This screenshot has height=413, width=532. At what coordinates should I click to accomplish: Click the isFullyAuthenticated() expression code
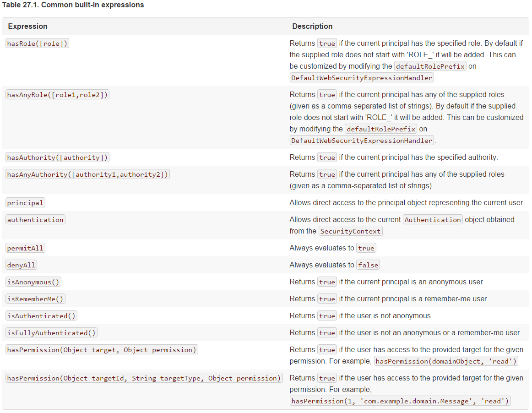(x=51, y=333)
